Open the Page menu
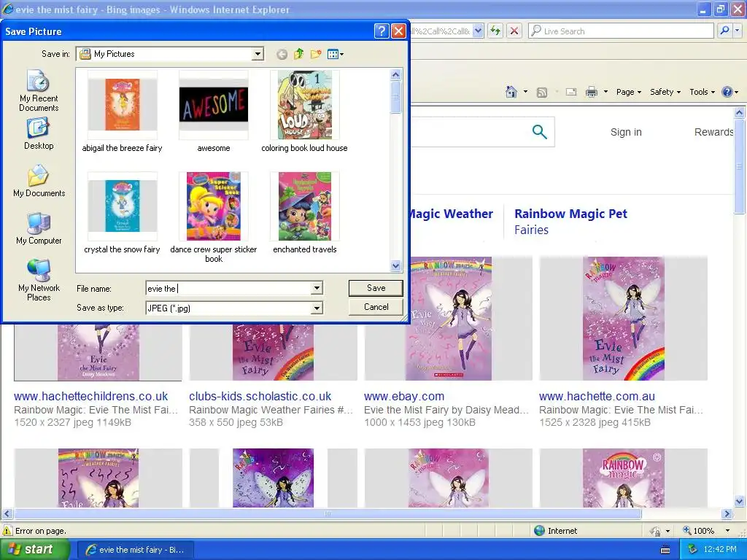 628,92
